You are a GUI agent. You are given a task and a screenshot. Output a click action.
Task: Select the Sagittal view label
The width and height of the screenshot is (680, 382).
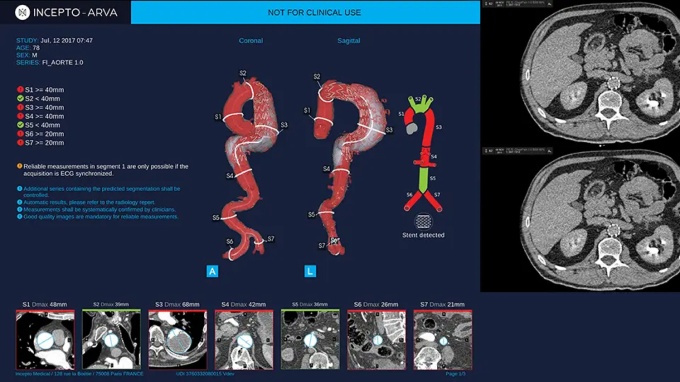pos(349,40)
